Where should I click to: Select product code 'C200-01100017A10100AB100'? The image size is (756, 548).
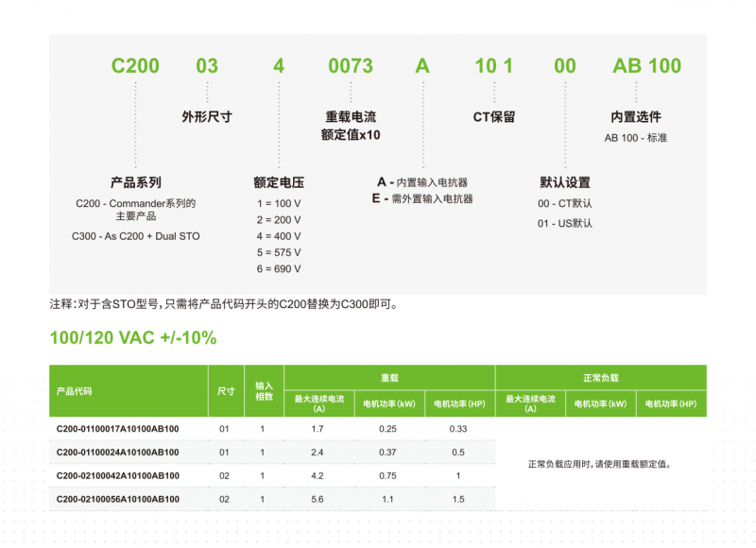[117, 429]
